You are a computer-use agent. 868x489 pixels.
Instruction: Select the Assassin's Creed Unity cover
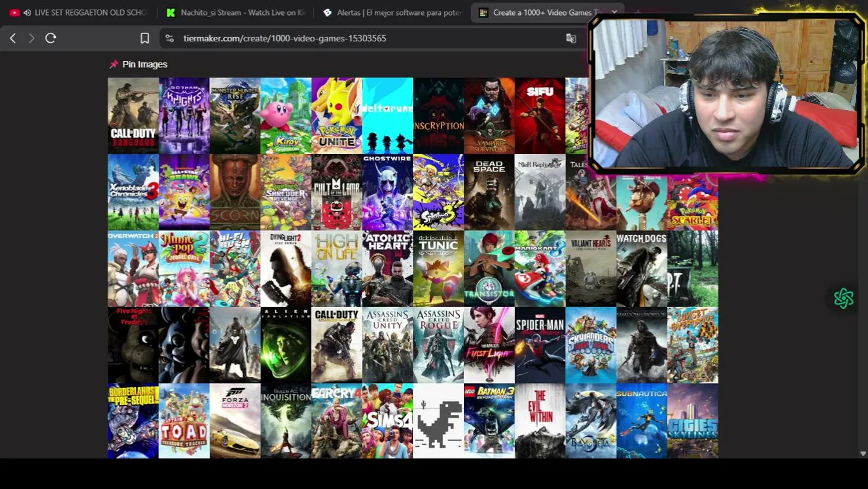click(x=388, y=346)
